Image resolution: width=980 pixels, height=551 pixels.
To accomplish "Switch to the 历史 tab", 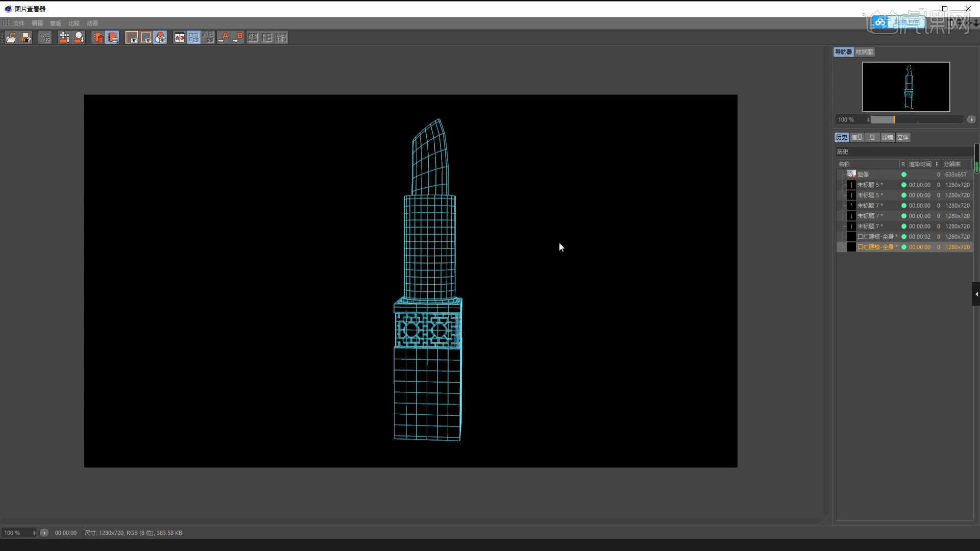I will [x=842, y=137].
